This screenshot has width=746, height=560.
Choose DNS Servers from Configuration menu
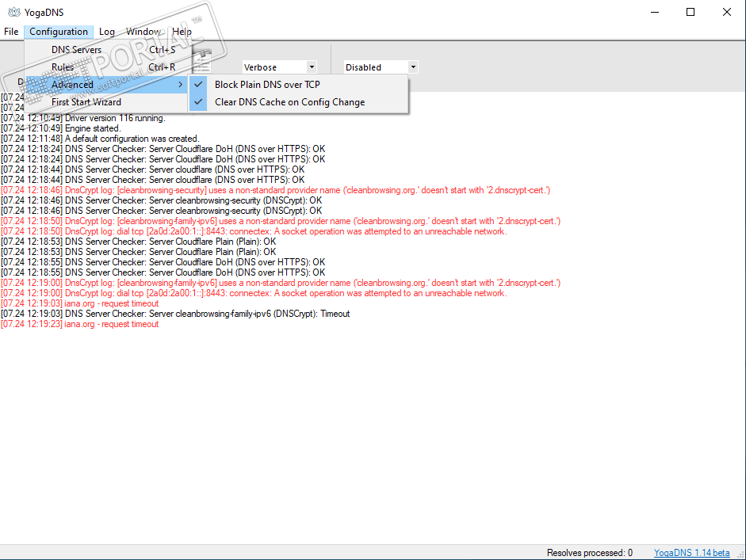click(x=106, y=49)
